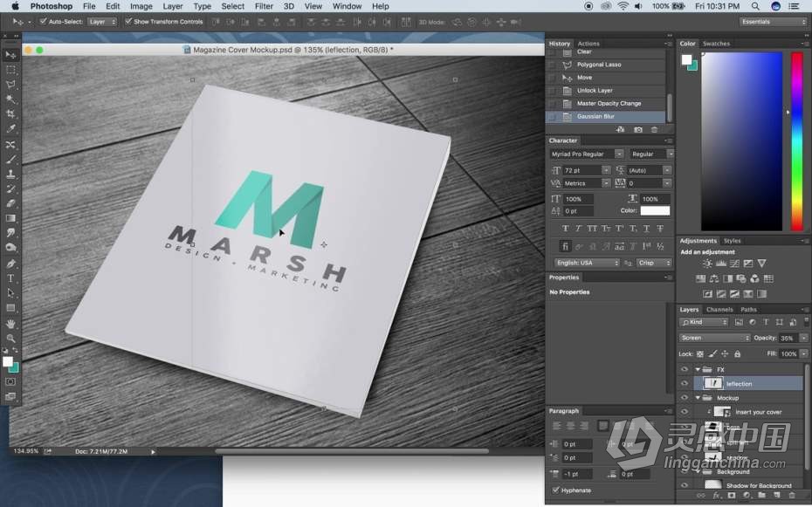Click the vertical hue slider bar
The image size is (812, 507).
pyautogui.click(x=796, y=141)
